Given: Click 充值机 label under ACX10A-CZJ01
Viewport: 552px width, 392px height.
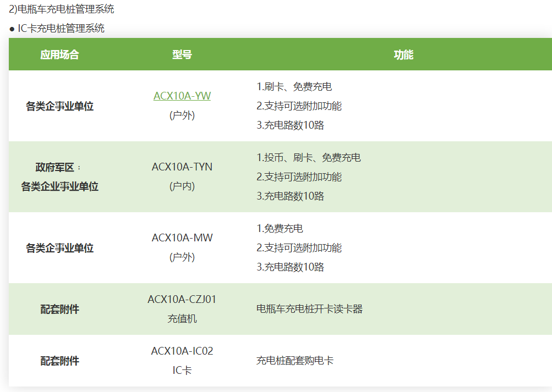Looking at the screenshot, I should [x=182, y=319].
